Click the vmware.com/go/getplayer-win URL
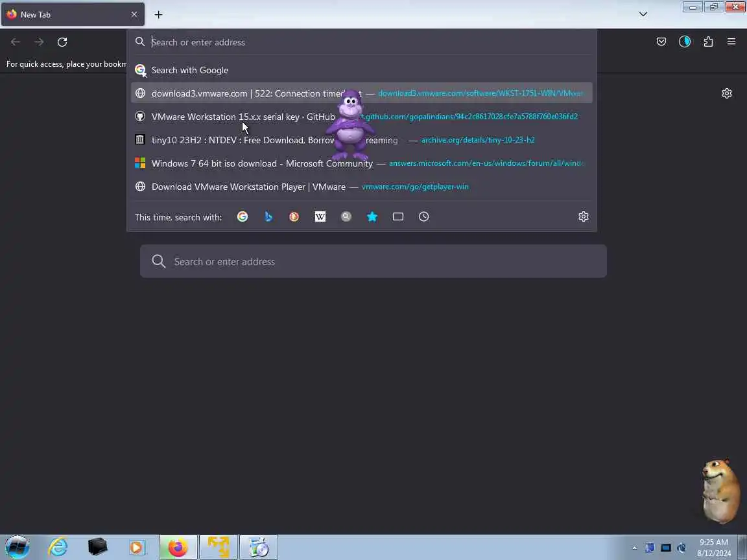747x560 pixels. (415, 186)
